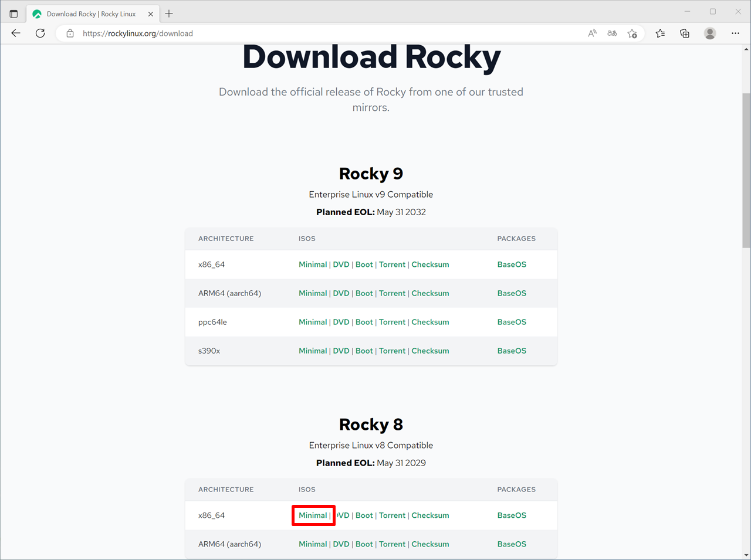This screenshot has width=751, height=560.
Task: Click the vertical page scrollbar
Action: (x=746, y=170)
